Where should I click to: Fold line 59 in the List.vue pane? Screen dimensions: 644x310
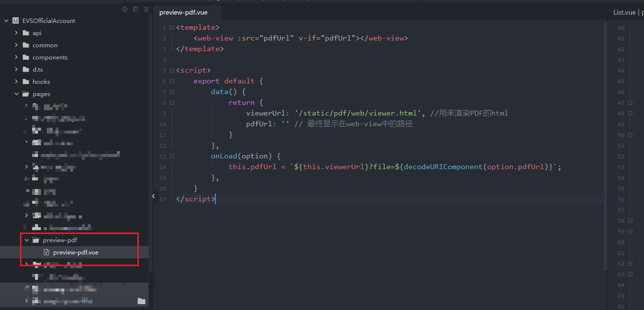(x=630, y=232)
